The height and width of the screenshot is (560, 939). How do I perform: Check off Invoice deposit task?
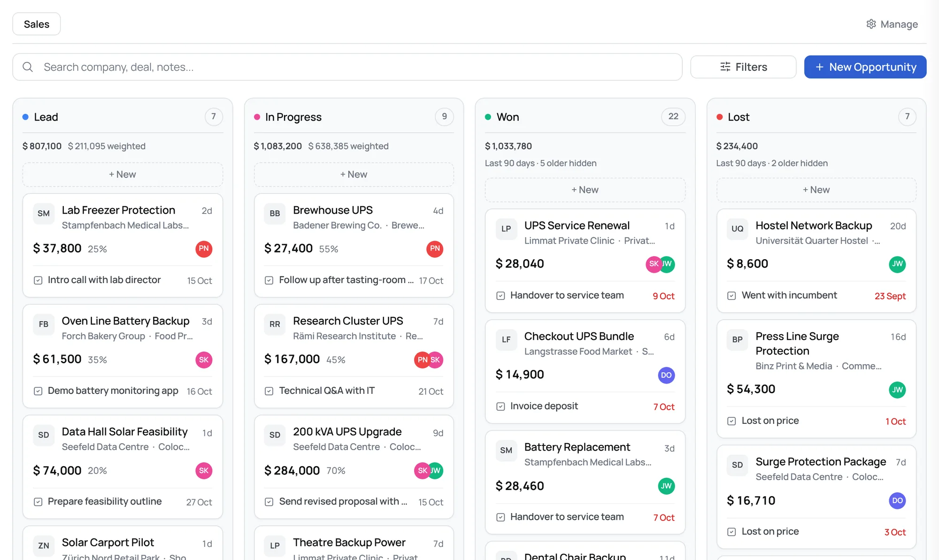point(500,407)
